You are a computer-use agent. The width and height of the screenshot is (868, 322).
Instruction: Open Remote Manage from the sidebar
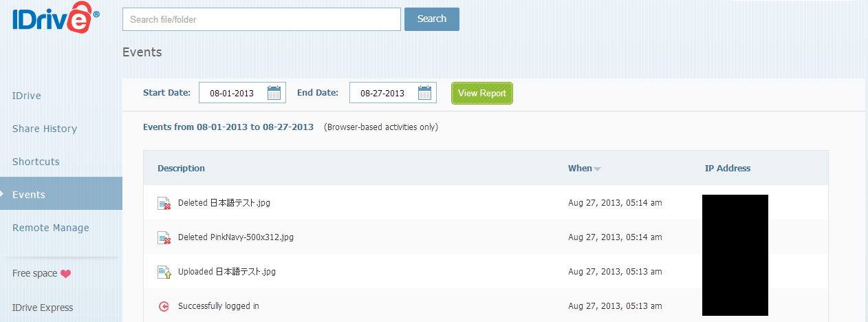click(51, 228)
